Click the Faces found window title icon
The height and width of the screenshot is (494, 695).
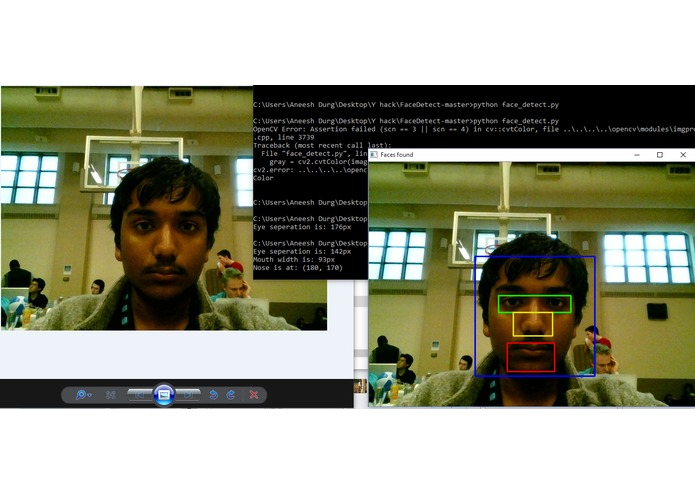[x=374, y=155]
